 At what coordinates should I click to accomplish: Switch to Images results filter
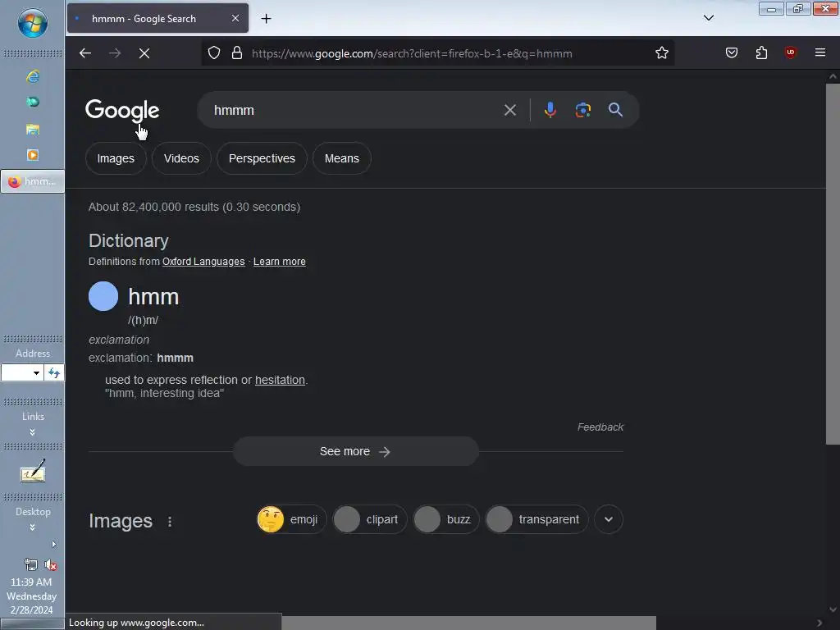[x=116, y=158]
